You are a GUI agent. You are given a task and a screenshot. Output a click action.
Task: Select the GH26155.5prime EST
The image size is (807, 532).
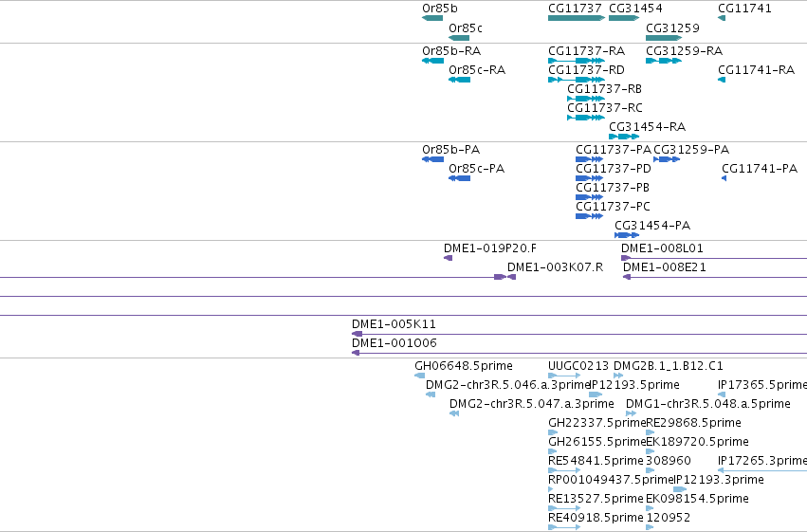(x=552, y=451)
